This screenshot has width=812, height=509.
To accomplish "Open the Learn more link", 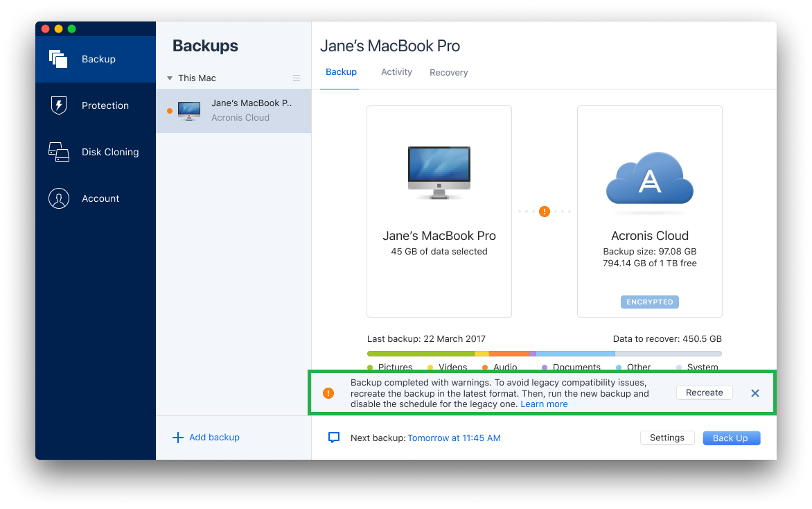I will coord(544,404).
